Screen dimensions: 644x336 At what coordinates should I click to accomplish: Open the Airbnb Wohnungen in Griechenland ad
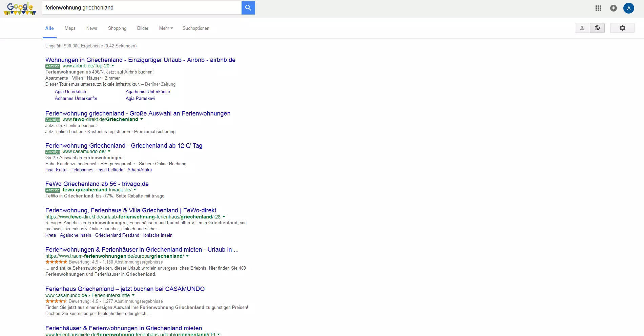pos(140,60)
